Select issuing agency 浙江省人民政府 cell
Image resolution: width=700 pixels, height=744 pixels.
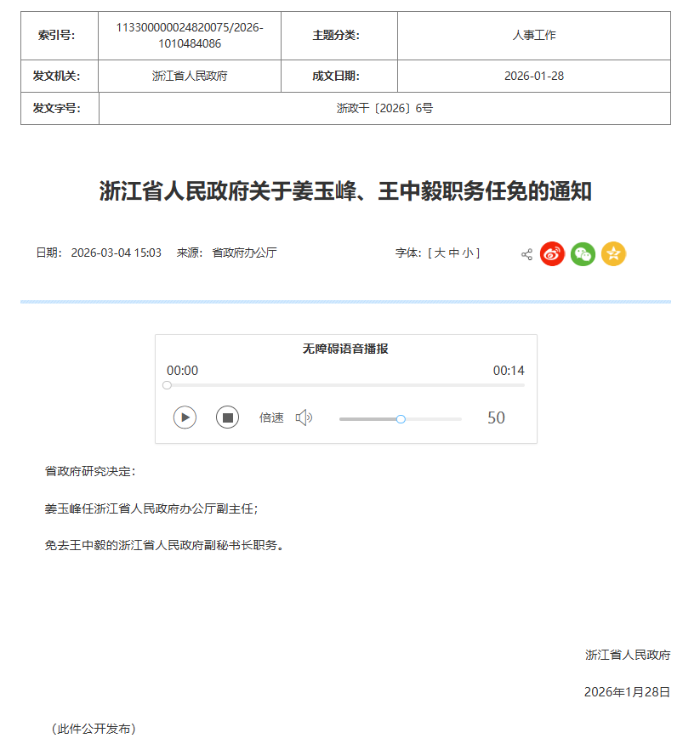pyautogui.click(x=191, y=76)
